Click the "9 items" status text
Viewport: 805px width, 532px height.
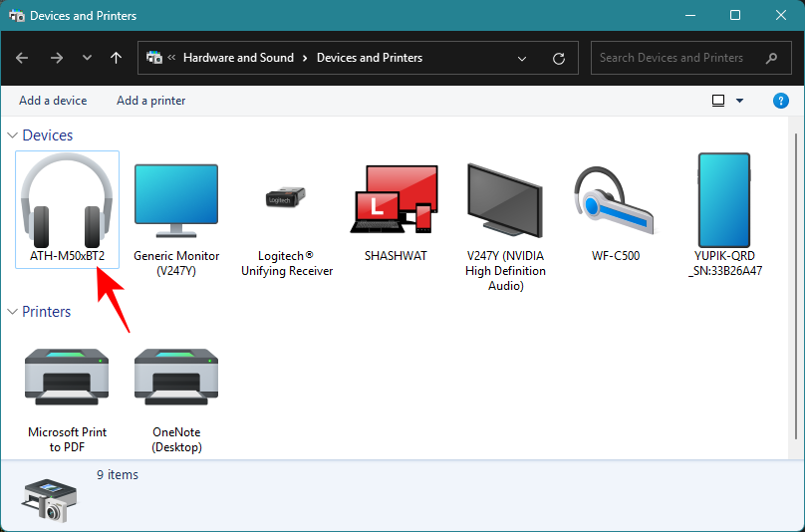pyautogui.click(x=118, y=475)
